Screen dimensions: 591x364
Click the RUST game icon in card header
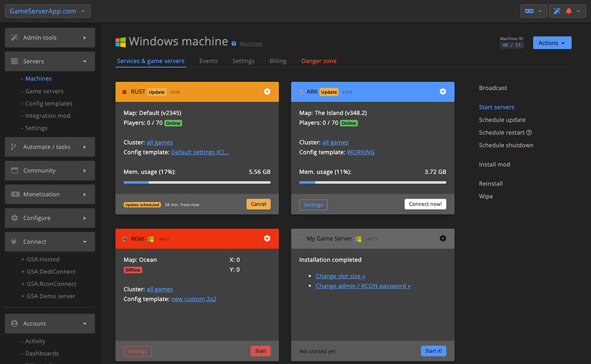point(124,92)
